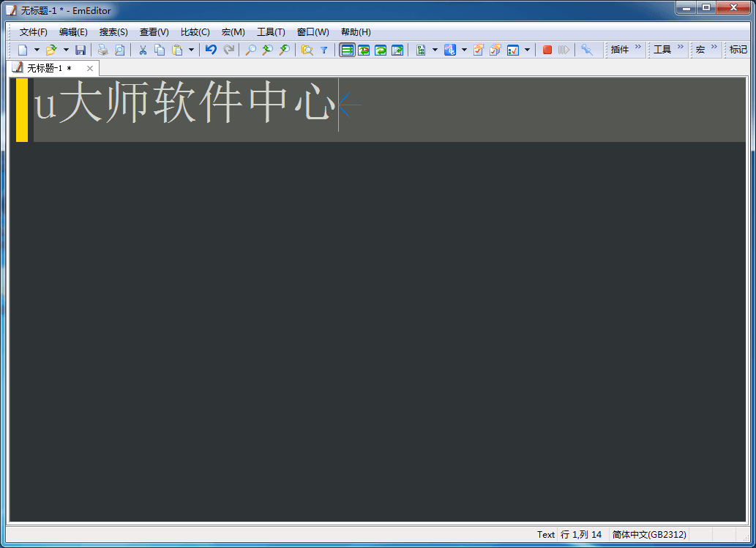This screenshot has height=548, width=756.
Task: Click the Cut scissors icon
Action: (x=143, y=50)
